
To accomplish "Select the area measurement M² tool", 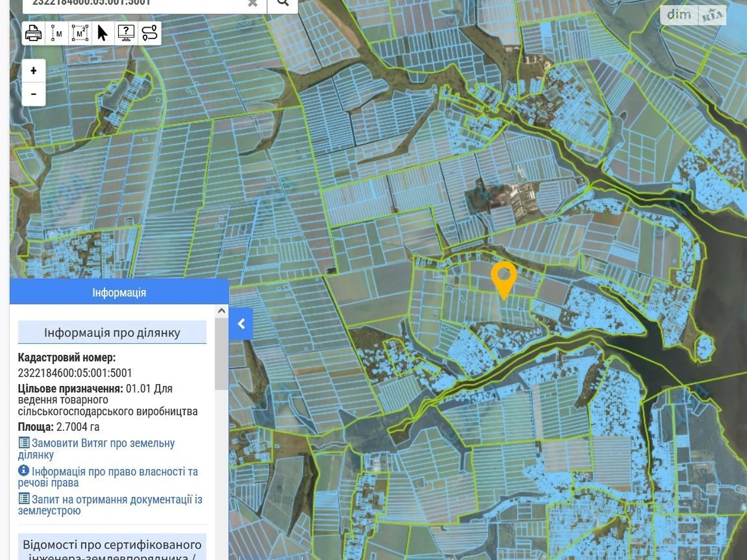I will (x=80, y=33).
